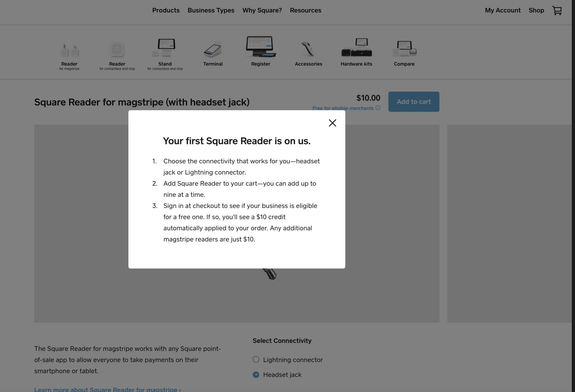
Task: Click the Add to cart button
Action: tap(414, 102)
